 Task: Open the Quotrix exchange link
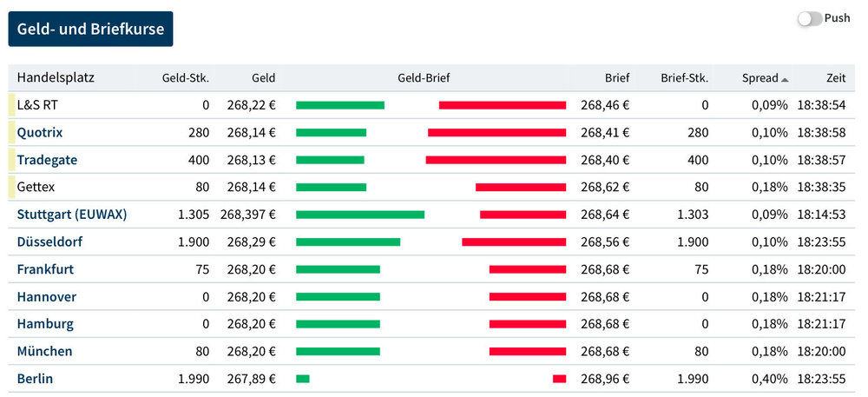[x=40, y=133]
